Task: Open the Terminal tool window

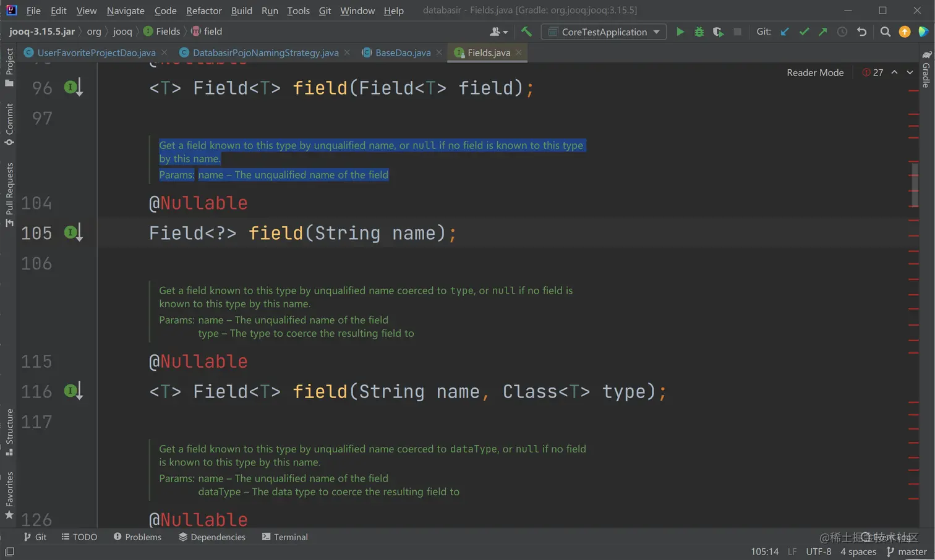Action: (x=285, y=537)
